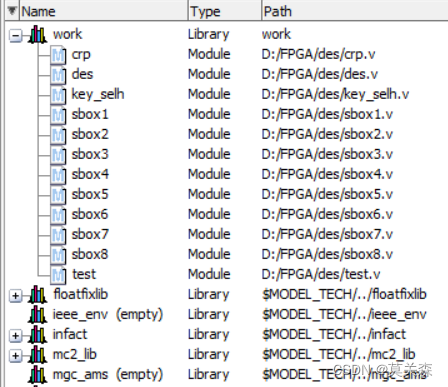The image size is (448, 387).
Task: Click path D:/FPGA/des/sbox4.v
Action: (x=327, y=174)
